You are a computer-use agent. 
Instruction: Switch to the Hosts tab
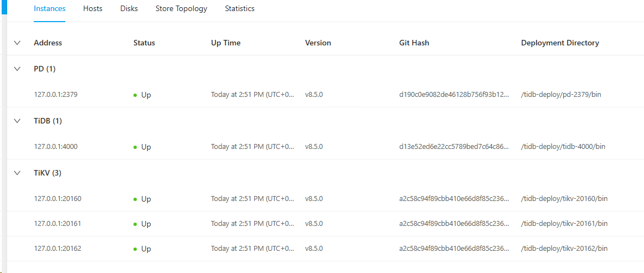point(92,9)
